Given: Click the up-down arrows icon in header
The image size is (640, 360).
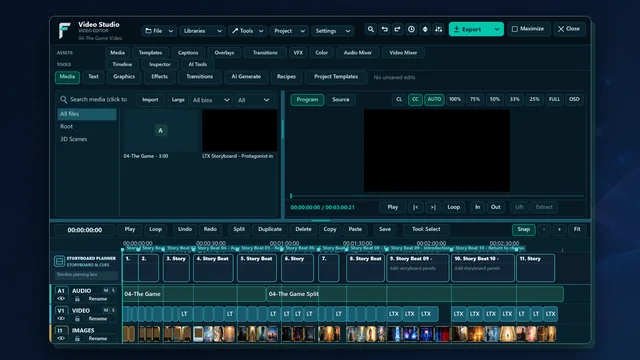Looking at the screenshot, I should (425, 29).
